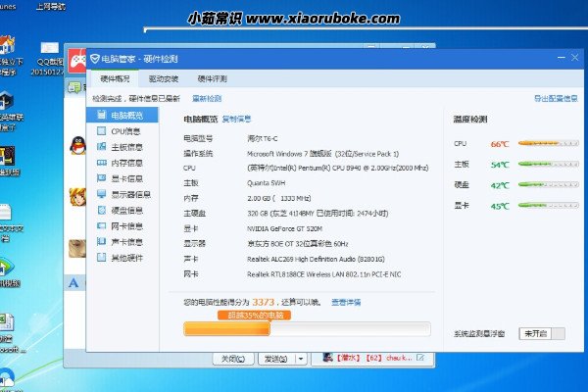Viewport: 588px width, 392px height.
Task: Minimize the 电脑管家 window
Action: (x=561, y=58)
